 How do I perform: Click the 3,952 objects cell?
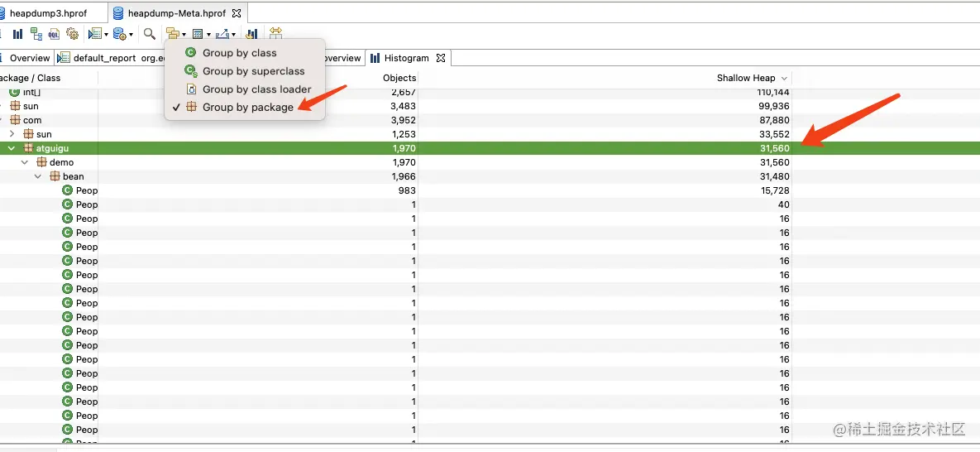click(x=403, y=120)
